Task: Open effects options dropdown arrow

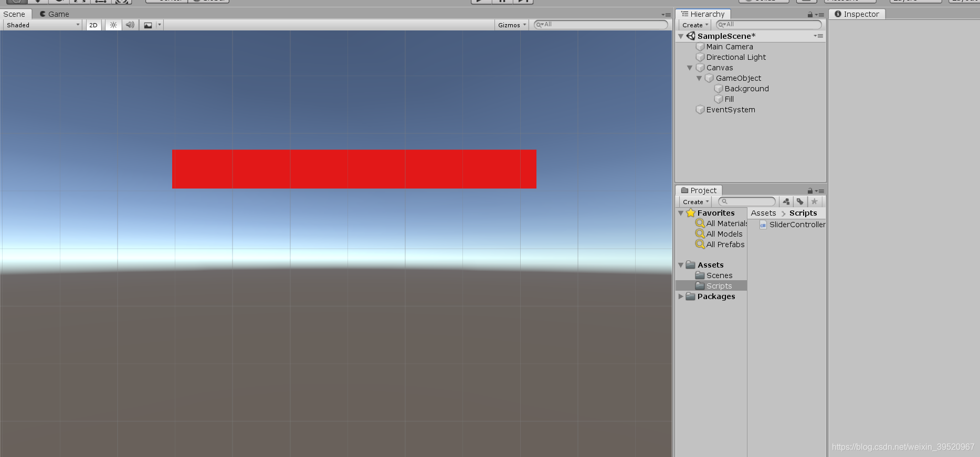Action: [x=160, y=25]
